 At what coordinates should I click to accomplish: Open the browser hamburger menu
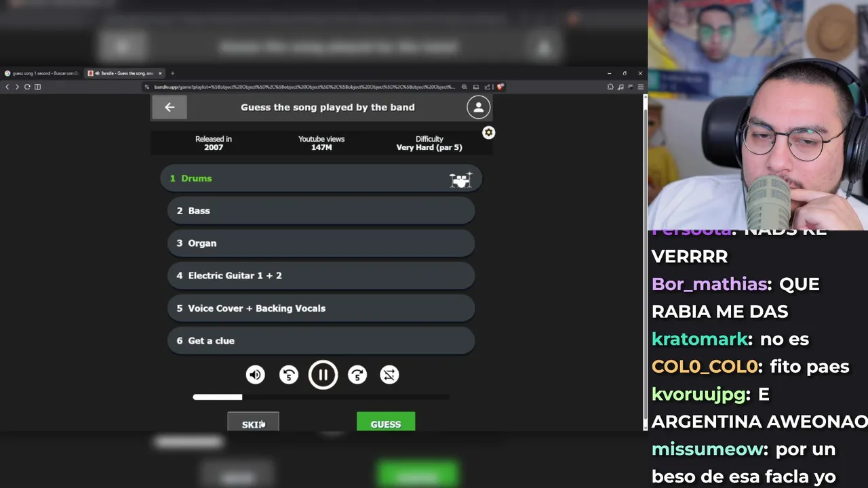tap(640, 87)
